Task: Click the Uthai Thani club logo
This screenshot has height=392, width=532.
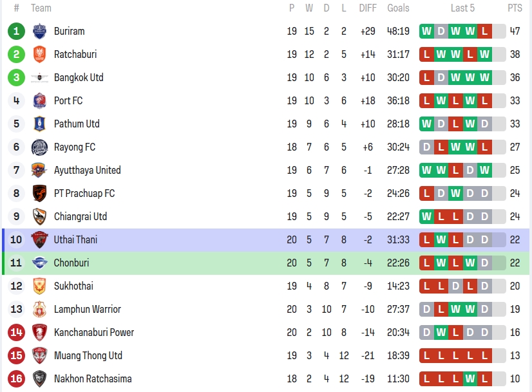Action: coord(39,240)
